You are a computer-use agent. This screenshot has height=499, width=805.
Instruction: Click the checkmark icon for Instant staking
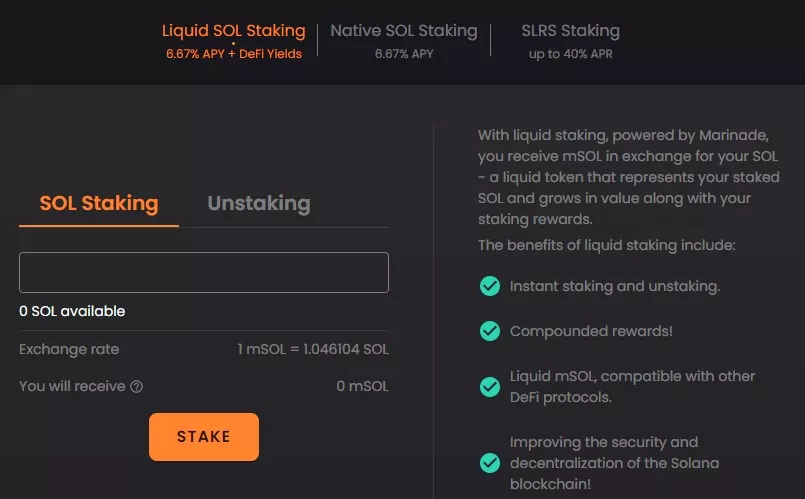pyautogui.click(x=490, y=286)
